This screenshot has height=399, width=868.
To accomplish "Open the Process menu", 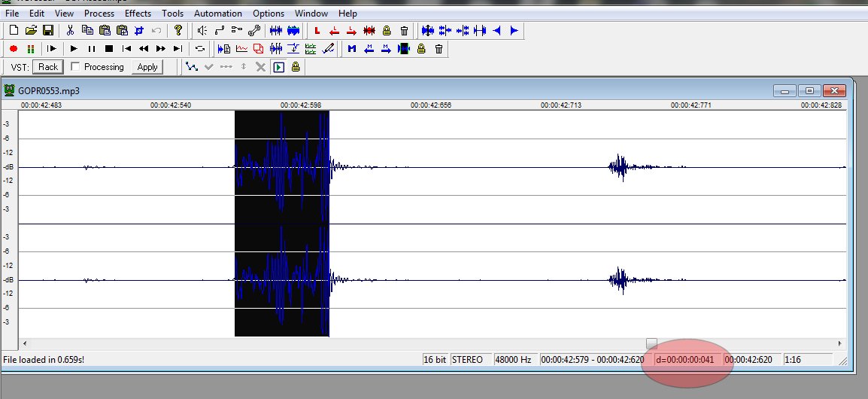I will pos(99,14).
